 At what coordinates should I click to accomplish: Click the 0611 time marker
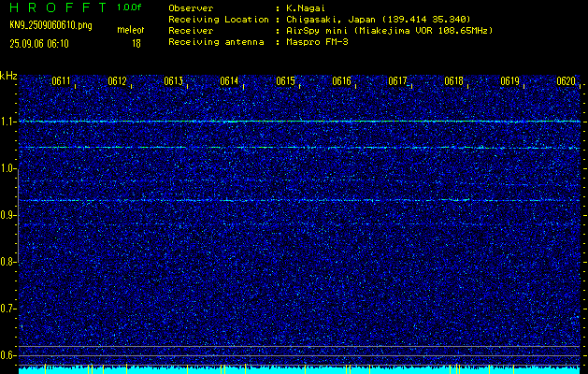tap(61, 80)
